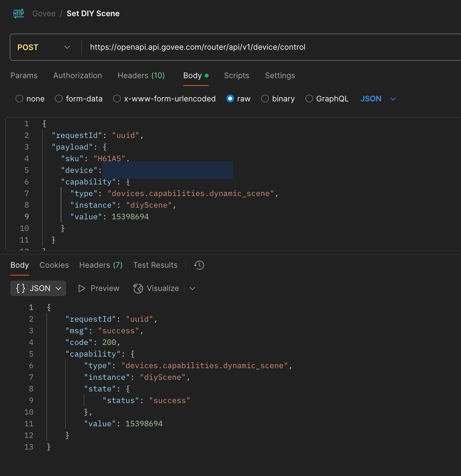Viewport: 461px width, 476px height.
Task: Open the JSON body language dropdown
Action: (378, 99)
